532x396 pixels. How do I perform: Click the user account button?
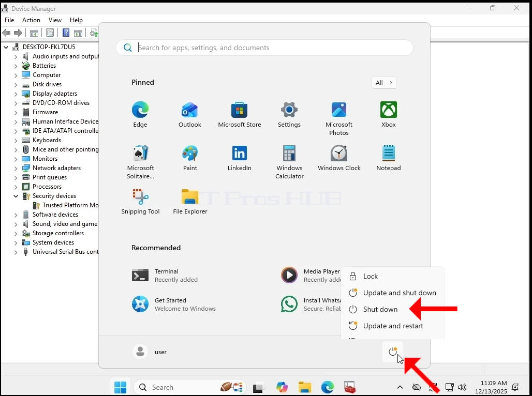[150, 352]
